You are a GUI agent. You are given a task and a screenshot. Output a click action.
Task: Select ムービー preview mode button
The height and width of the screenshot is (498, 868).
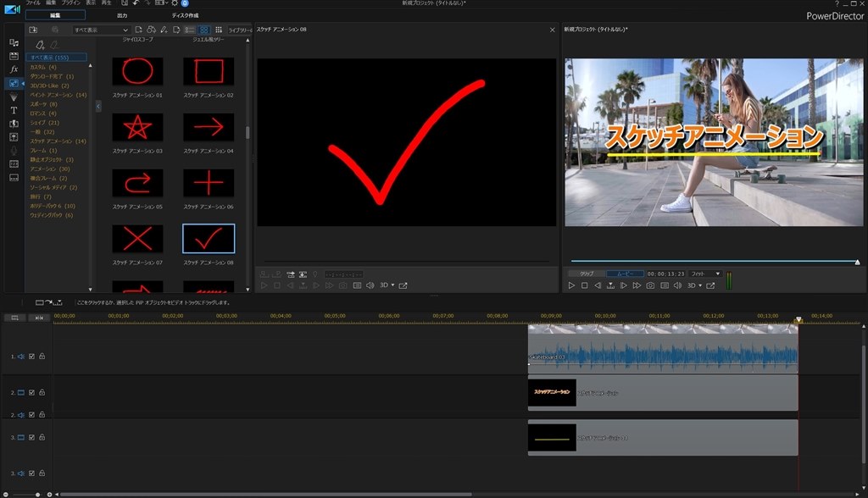[x=625, y=274]
